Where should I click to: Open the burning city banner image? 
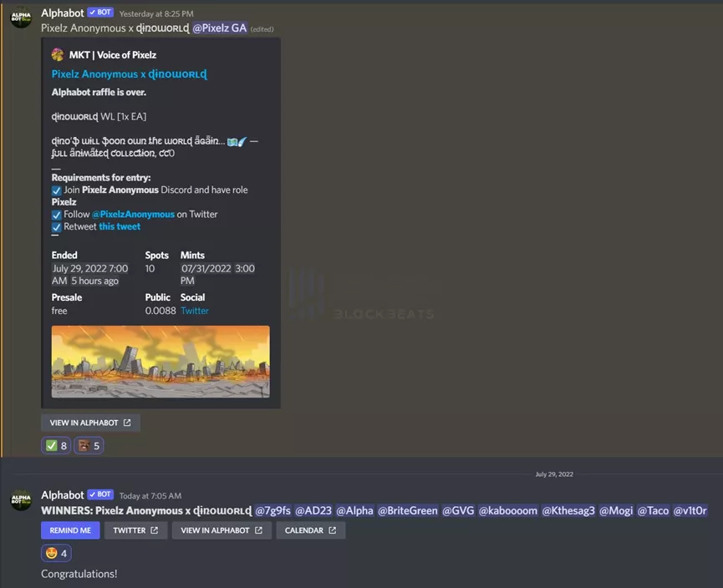point(160,362)
